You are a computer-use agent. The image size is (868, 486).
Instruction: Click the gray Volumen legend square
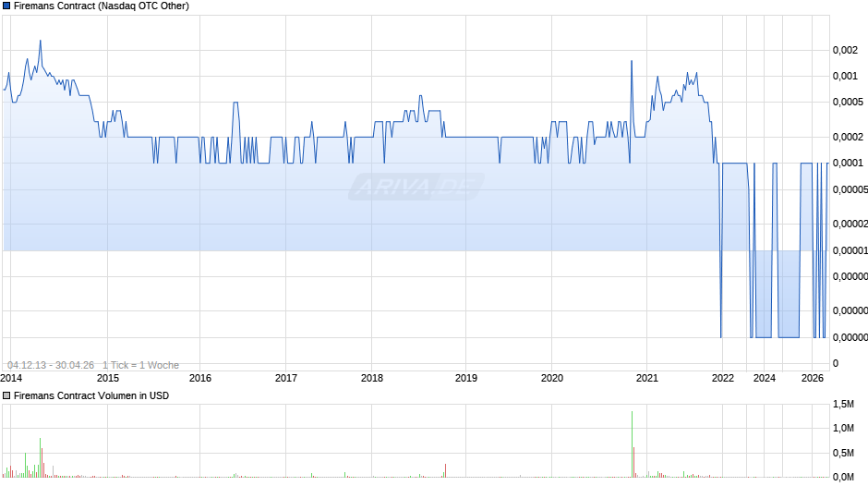(6, 395)
